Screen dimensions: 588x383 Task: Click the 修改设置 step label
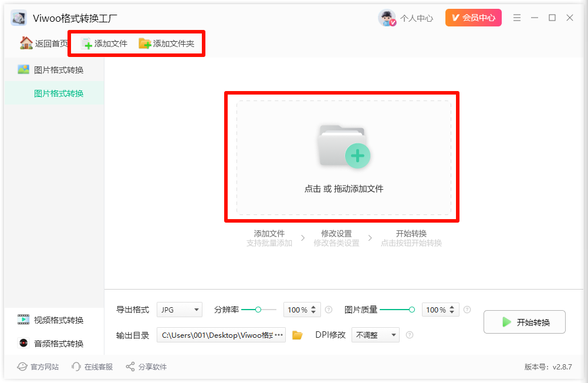(336, 234)
